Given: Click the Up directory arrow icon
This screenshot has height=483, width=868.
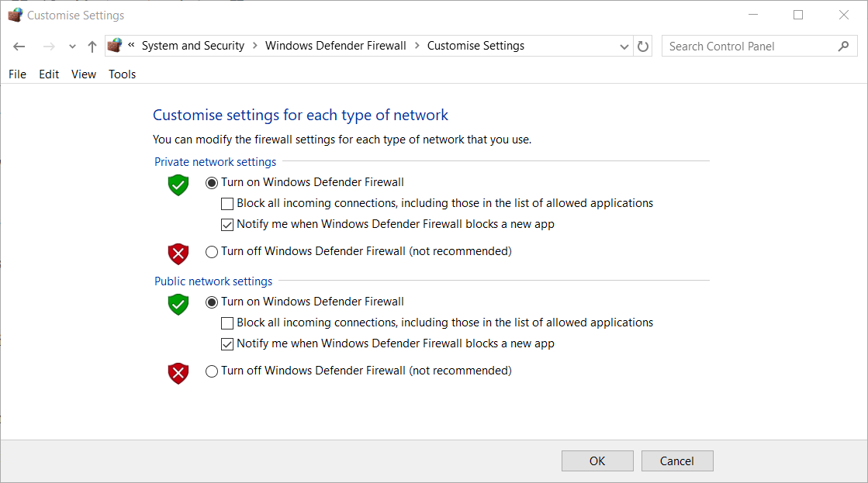Looking at the screenshot, I should (x=92, y=47).
